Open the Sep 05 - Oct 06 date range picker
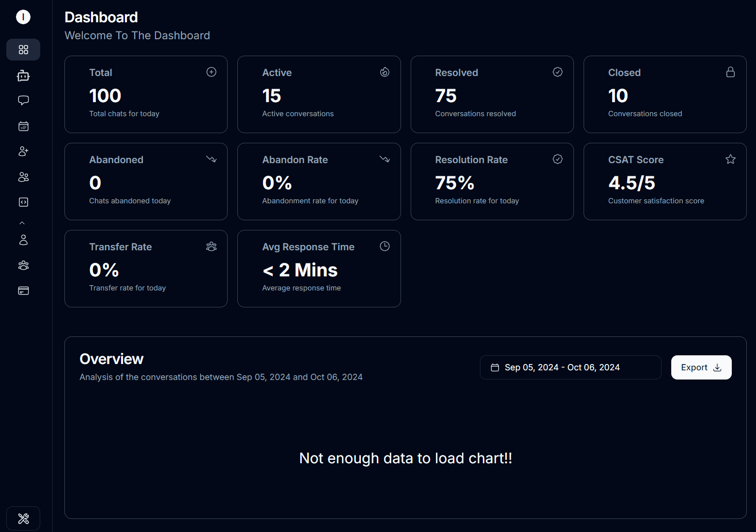The height and width of the screenshot is (532, 756). click(x=570, y=367)
